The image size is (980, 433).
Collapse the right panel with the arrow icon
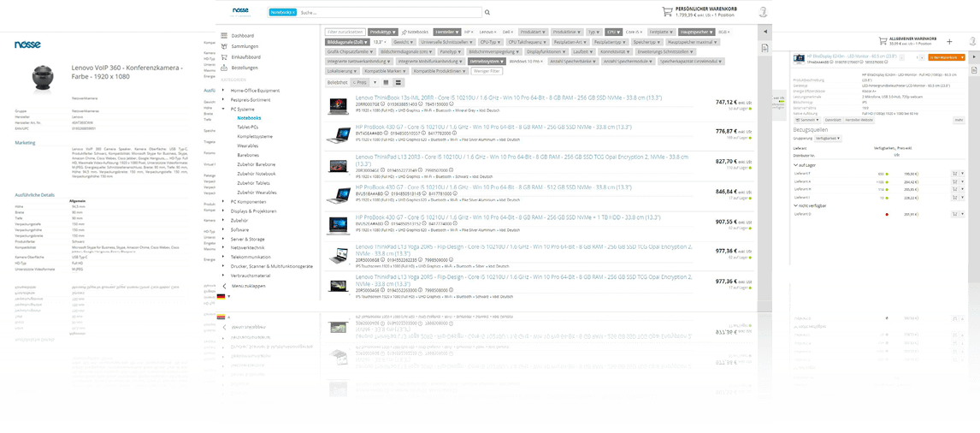765,32
